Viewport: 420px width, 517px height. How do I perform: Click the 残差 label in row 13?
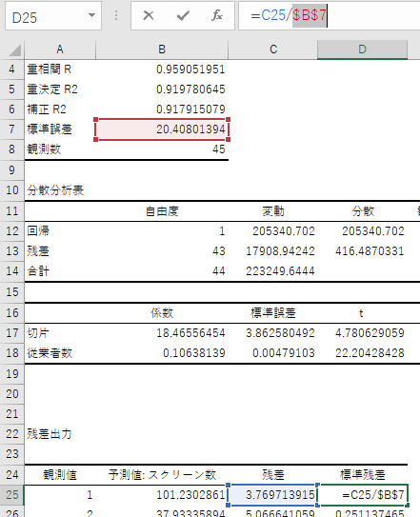[x=38, y=251]
